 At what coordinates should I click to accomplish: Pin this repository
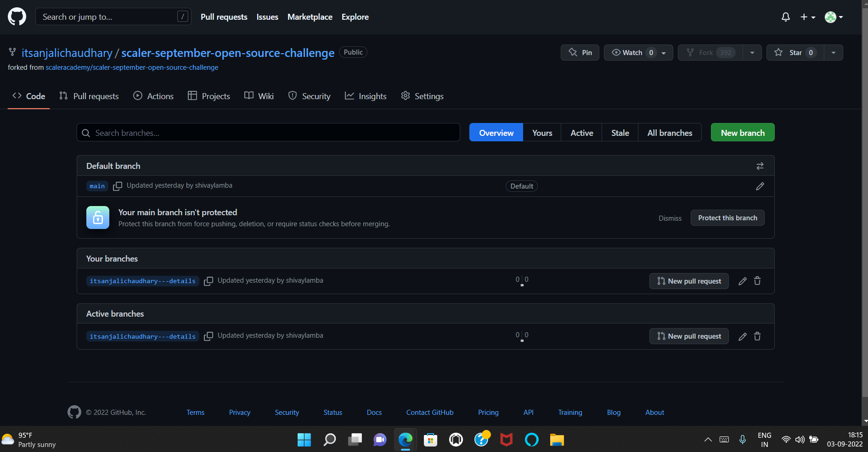(x=580, y=52)
